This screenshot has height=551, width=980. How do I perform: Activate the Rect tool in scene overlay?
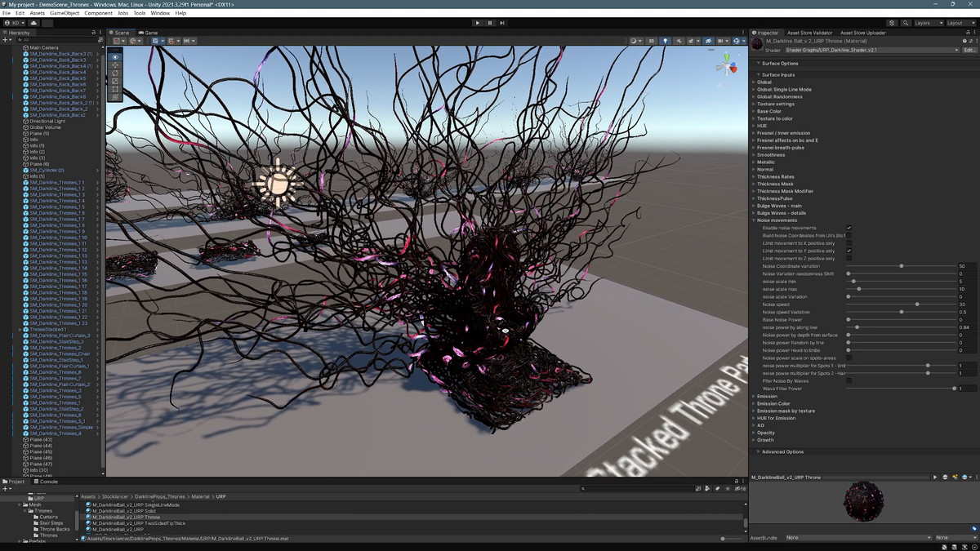coord(115,89)
